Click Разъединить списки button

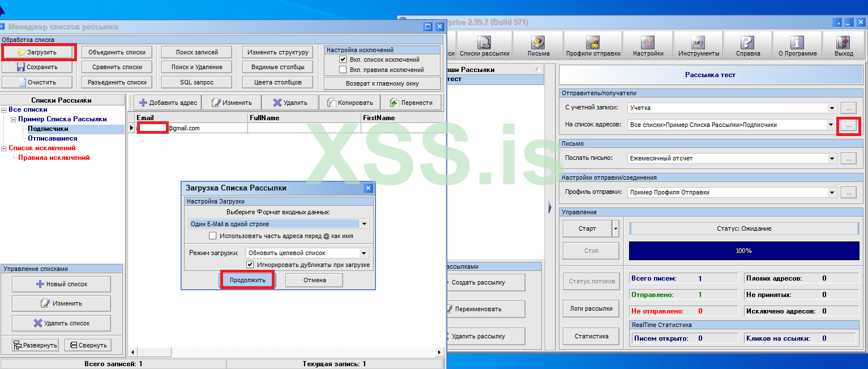pos(117,82)
